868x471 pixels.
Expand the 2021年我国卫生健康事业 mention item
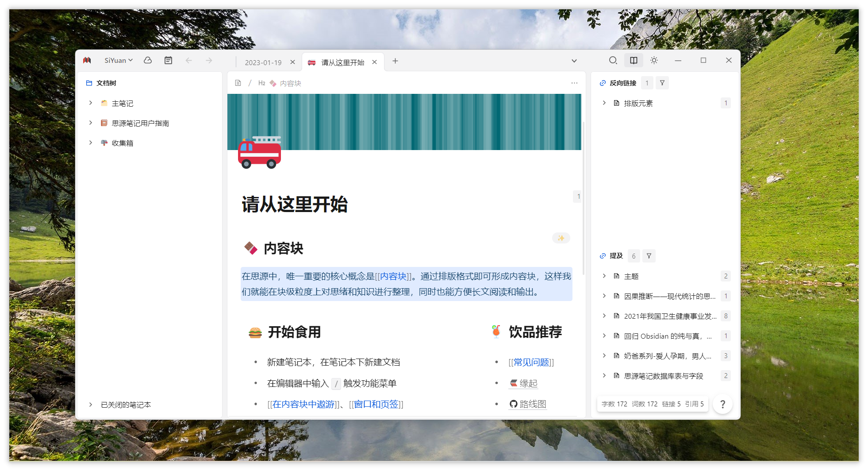point(604,316)
